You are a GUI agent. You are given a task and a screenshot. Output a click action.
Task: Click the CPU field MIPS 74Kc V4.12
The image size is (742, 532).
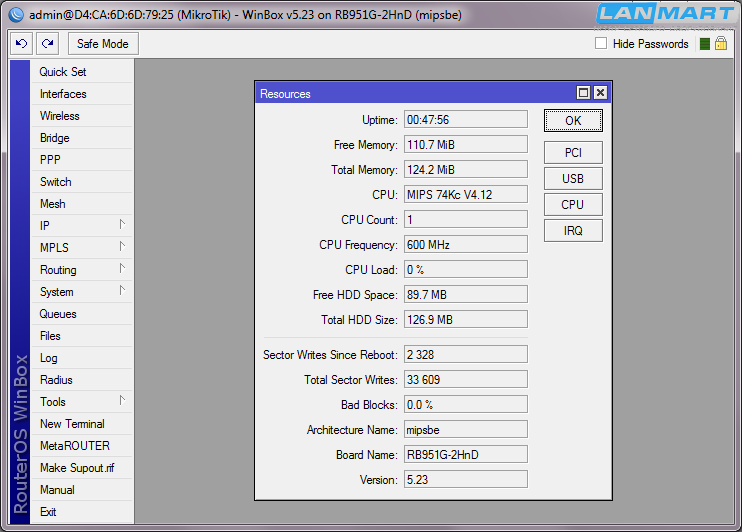(466, 195)
